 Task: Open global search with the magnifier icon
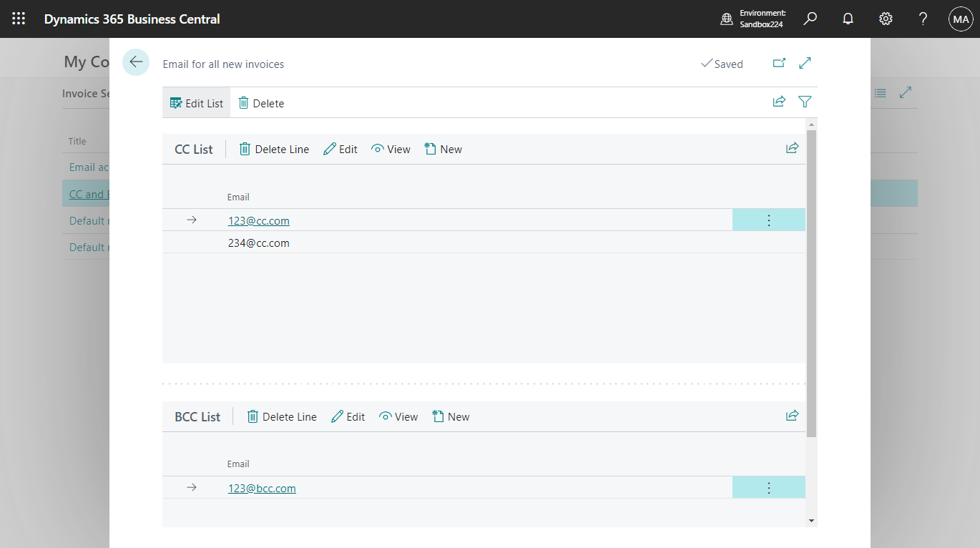(x=810, y=19)
